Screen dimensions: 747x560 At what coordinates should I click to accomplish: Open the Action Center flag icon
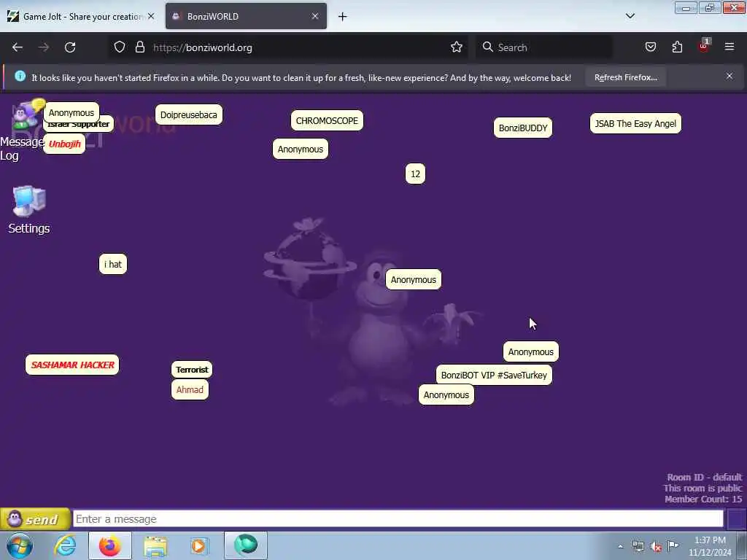[x=673, y=546]
